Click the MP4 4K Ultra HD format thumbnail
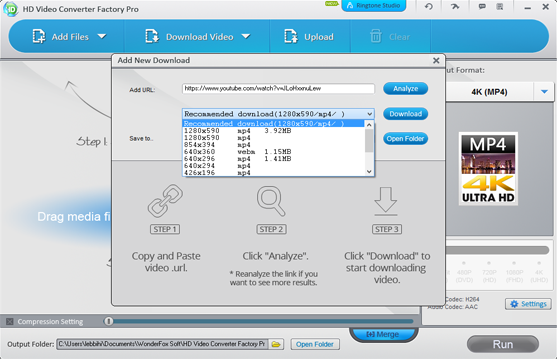Screen dimensions: 557x360 (x=488, y=168)
